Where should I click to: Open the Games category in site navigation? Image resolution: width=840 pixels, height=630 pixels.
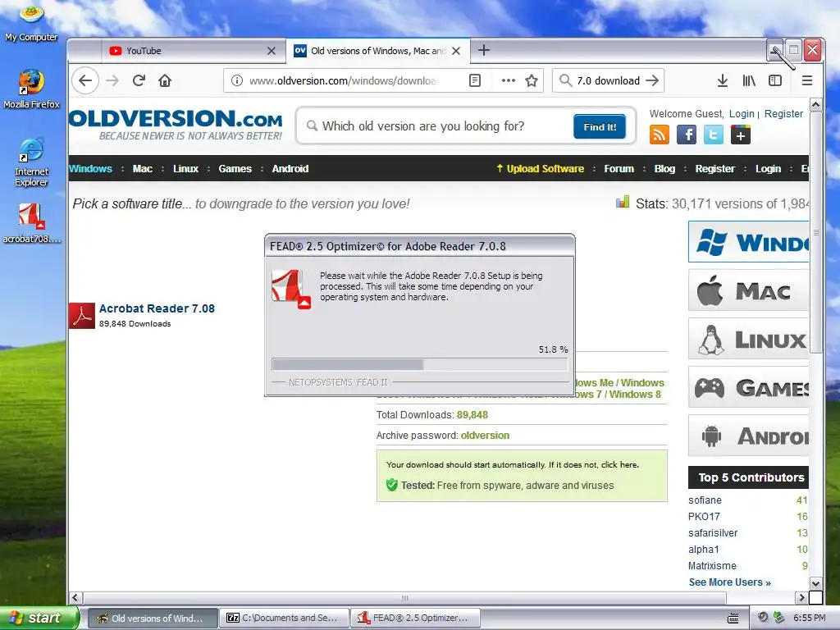pos(235,169)
